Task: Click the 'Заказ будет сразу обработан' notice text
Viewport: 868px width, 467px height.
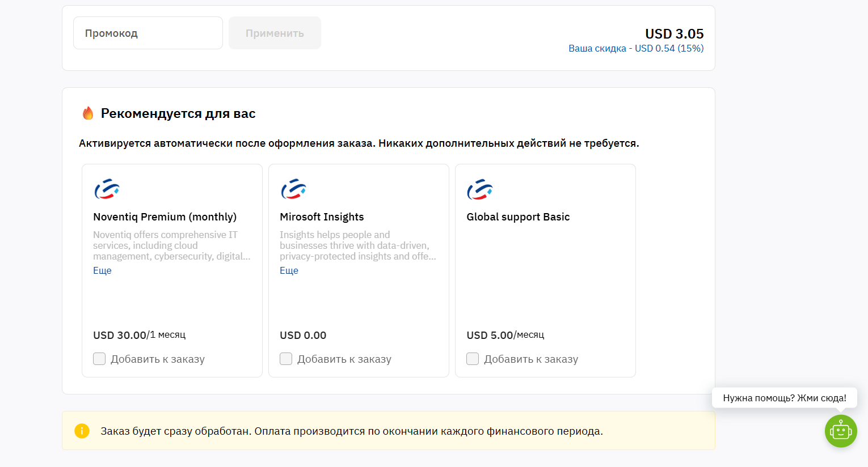Action: tap(352, 431)
